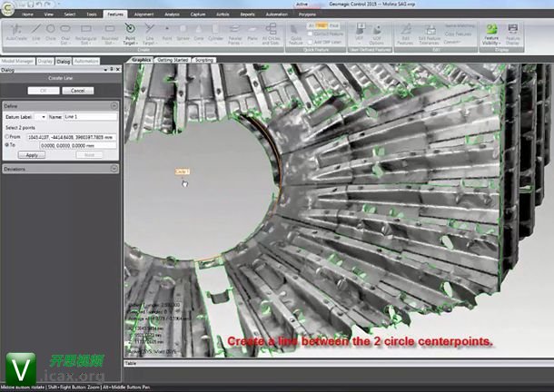This screenshot has height=392, width=554.
Task: Collapse the Define section
Action: [114, 105]
